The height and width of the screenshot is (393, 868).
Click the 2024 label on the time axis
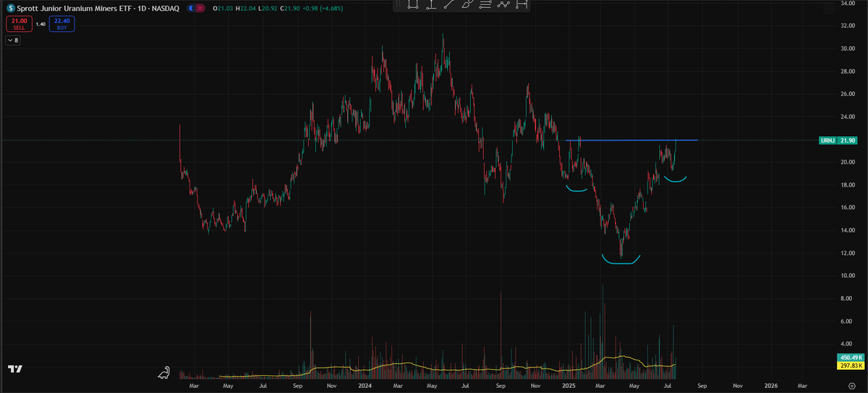[x=365, y=386]
